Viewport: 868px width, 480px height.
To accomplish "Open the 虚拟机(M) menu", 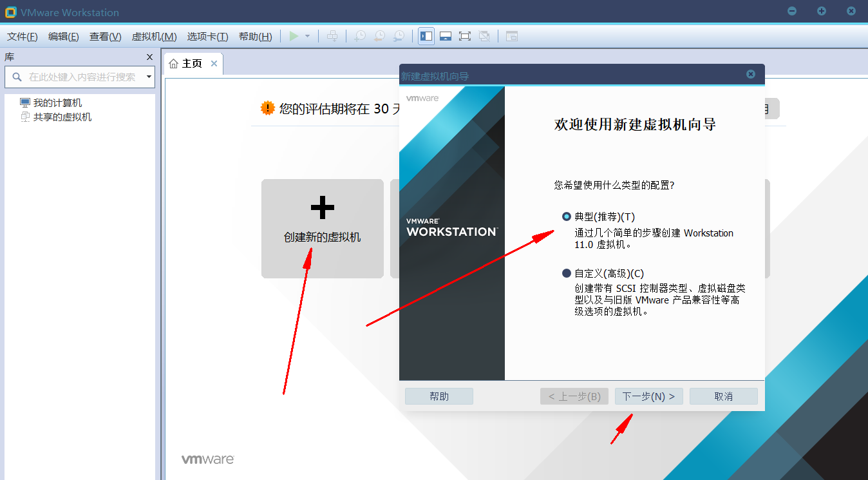I will [154, 37].
